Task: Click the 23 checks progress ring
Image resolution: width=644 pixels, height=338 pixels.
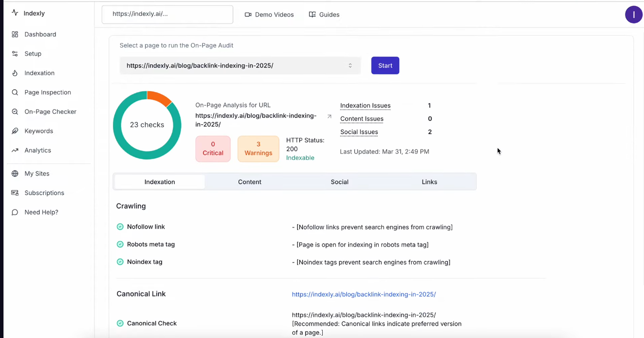Action: (x=147, y=124)
